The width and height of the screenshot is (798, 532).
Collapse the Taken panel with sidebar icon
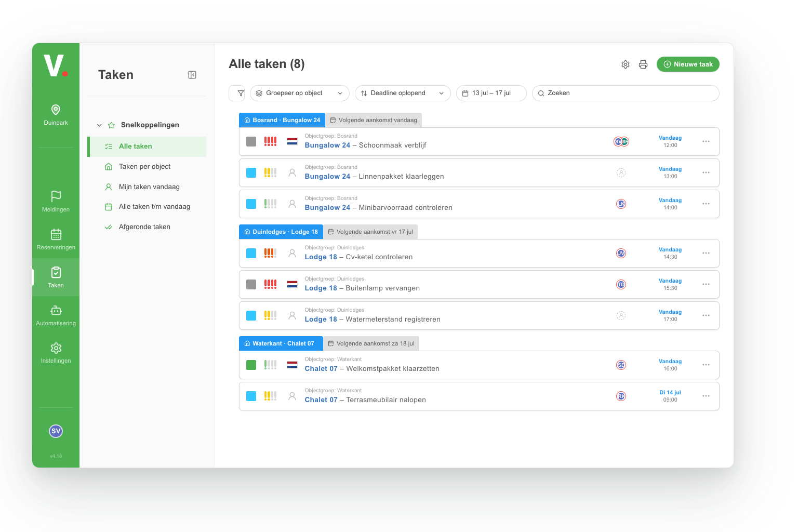(x=192, y=75)
